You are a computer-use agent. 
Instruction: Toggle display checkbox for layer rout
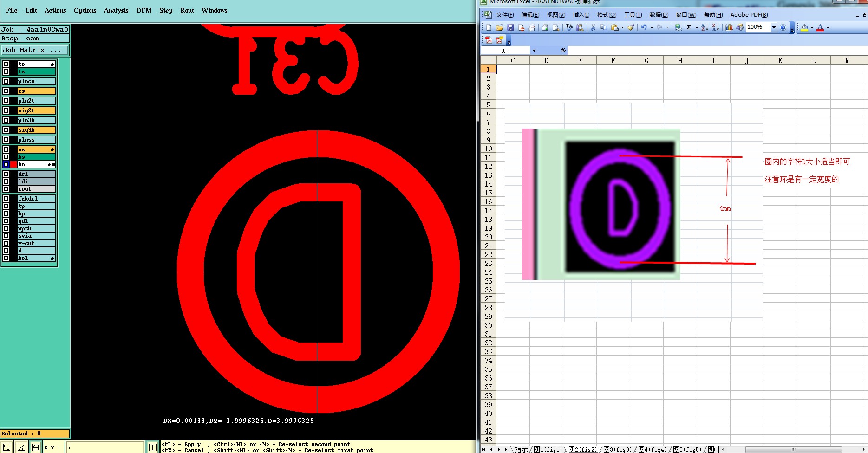click(x=6, y=189)
